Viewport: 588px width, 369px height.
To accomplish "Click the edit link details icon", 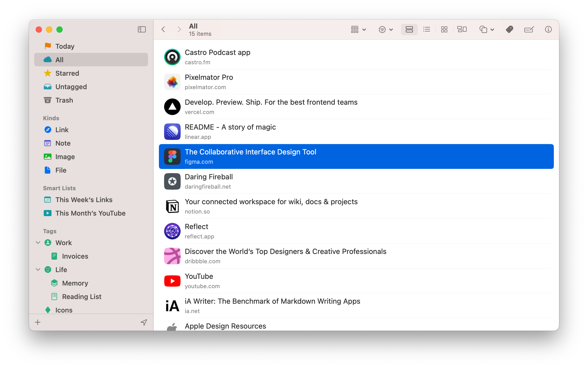I will tap(529, 29).
